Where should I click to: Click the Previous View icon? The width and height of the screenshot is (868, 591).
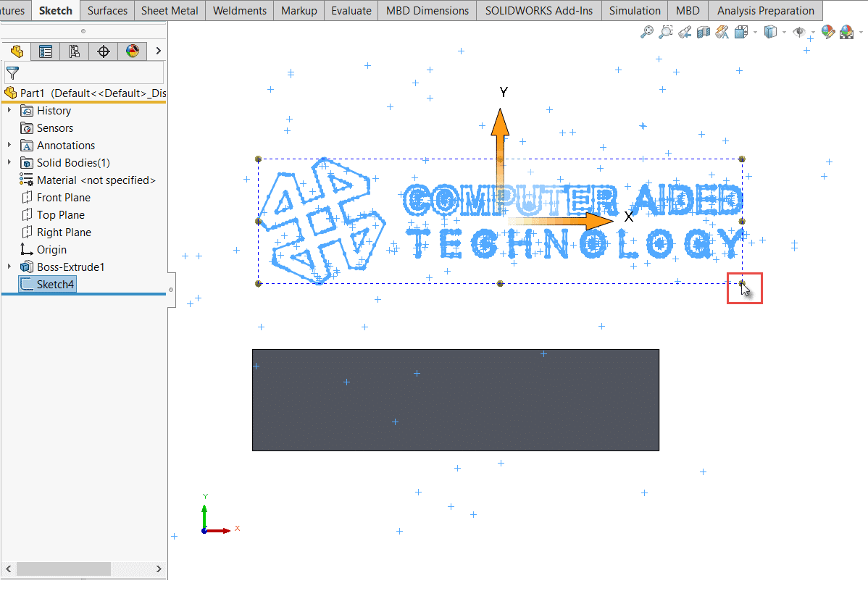tap(685, 32)
